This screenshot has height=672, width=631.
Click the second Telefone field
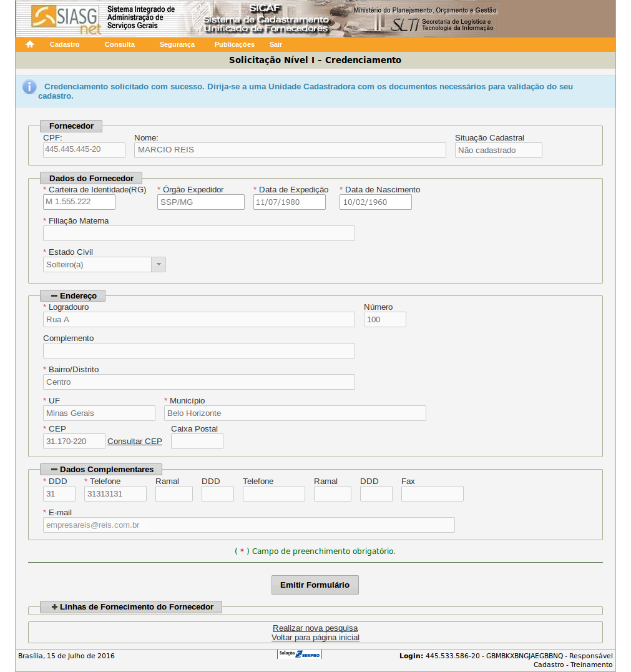[274, 494]
